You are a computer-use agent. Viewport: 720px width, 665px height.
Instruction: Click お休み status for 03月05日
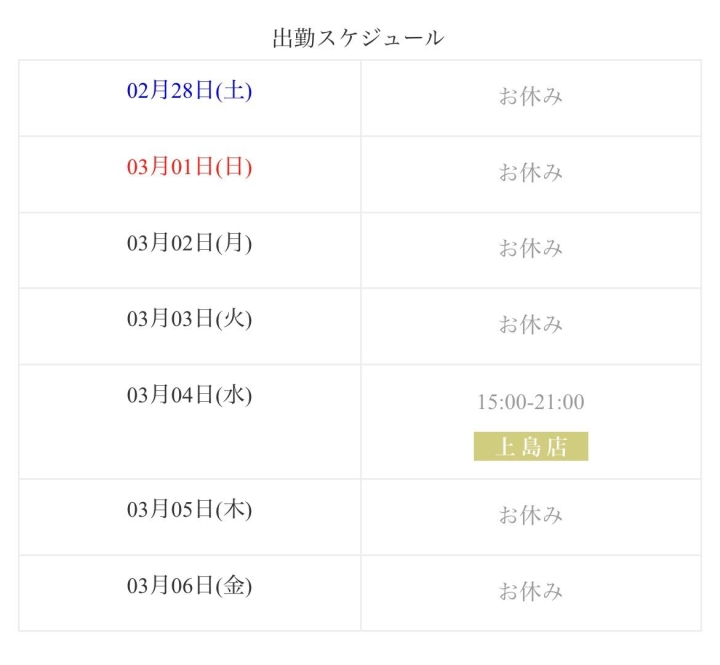pyautogui.click(x=530, y=516)
